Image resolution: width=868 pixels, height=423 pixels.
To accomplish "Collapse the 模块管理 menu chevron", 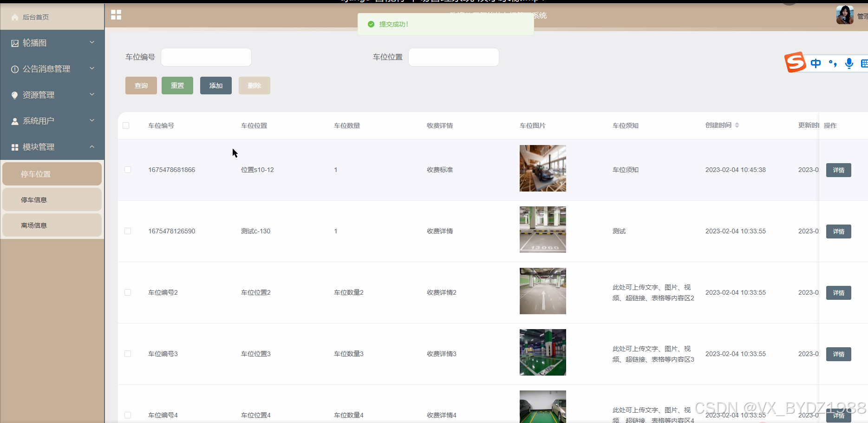I will click(x=92, y=146).
